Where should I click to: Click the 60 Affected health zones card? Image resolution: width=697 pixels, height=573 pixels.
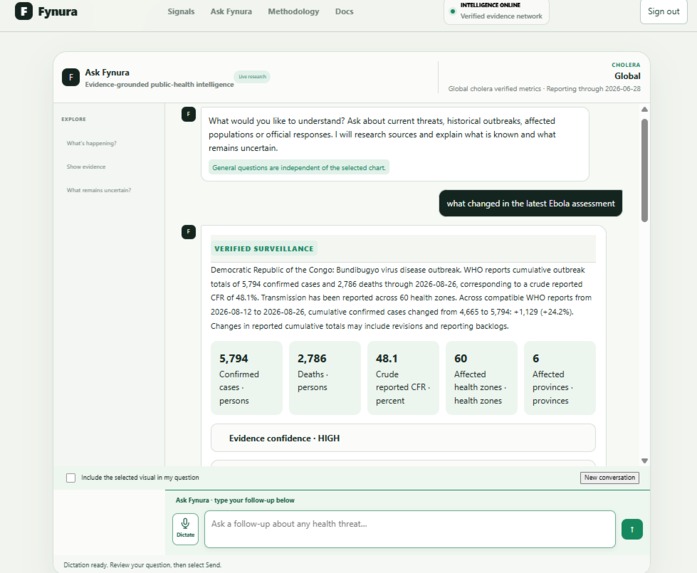(481, 378)
